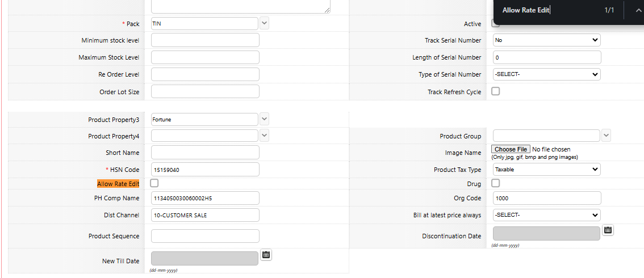Viewport: 644px width, 278px height.
Task: Click the PH Comp Name field
Action: (206, 198)
